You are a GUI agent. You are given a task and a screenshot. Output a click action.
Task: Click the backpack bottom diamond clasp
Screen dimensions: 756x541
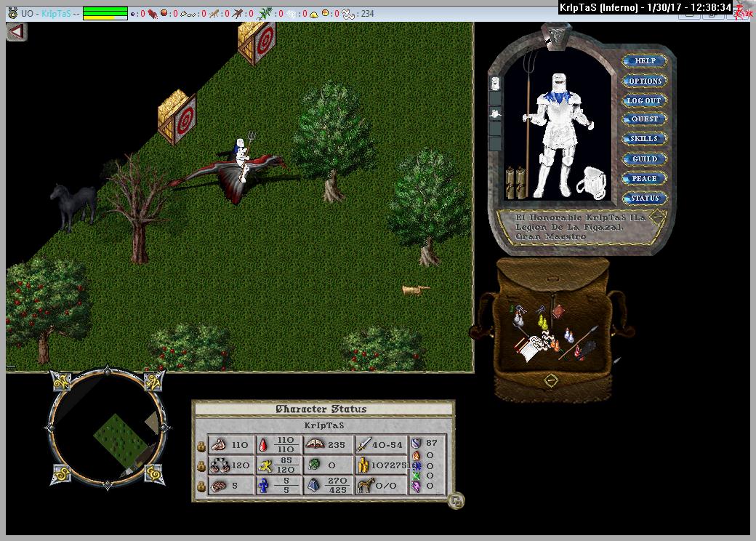pos(550,380)
